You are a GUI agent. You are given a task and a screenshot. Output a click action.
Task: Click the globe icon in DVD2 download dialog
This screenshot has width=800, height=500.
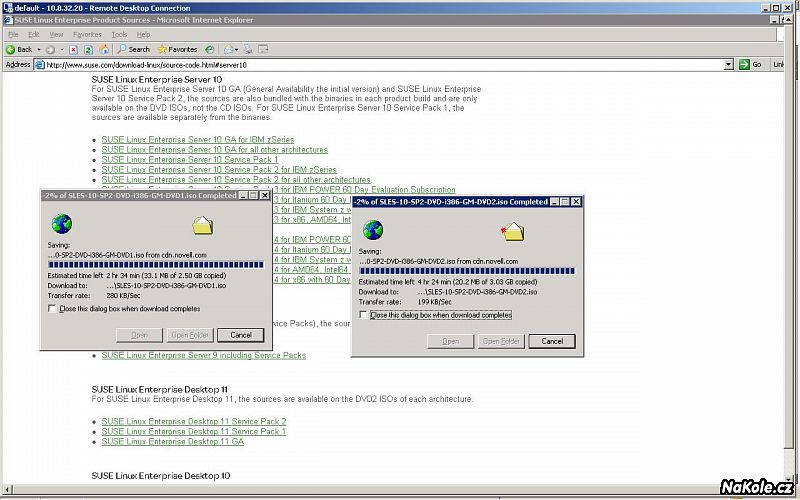373,230
